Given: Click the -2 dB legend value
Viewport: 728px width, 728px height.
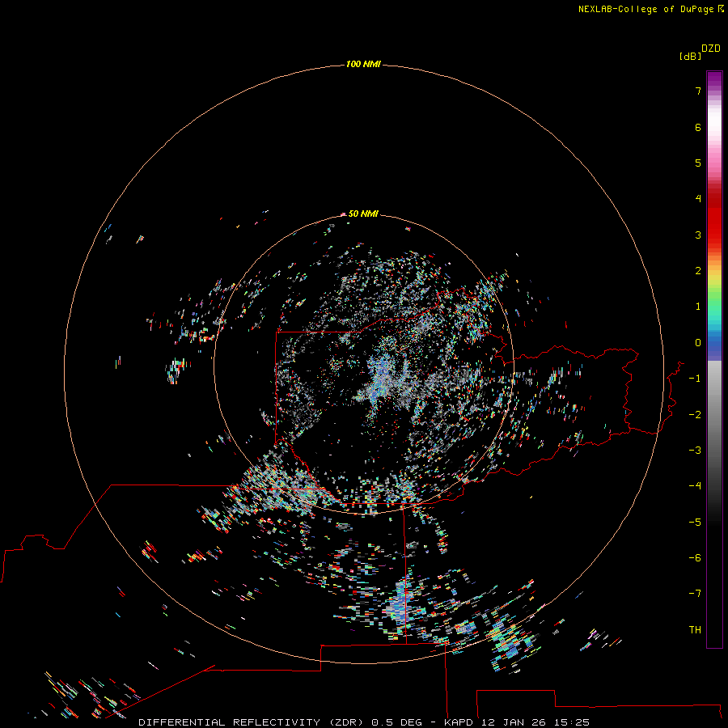Looking at the screenshot, I should tap(695, 415).
